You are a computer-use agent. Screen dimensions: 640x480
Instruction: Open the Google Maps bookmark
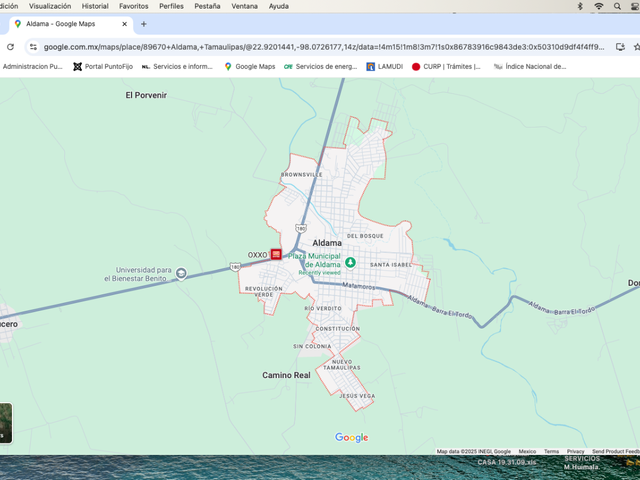250,67
